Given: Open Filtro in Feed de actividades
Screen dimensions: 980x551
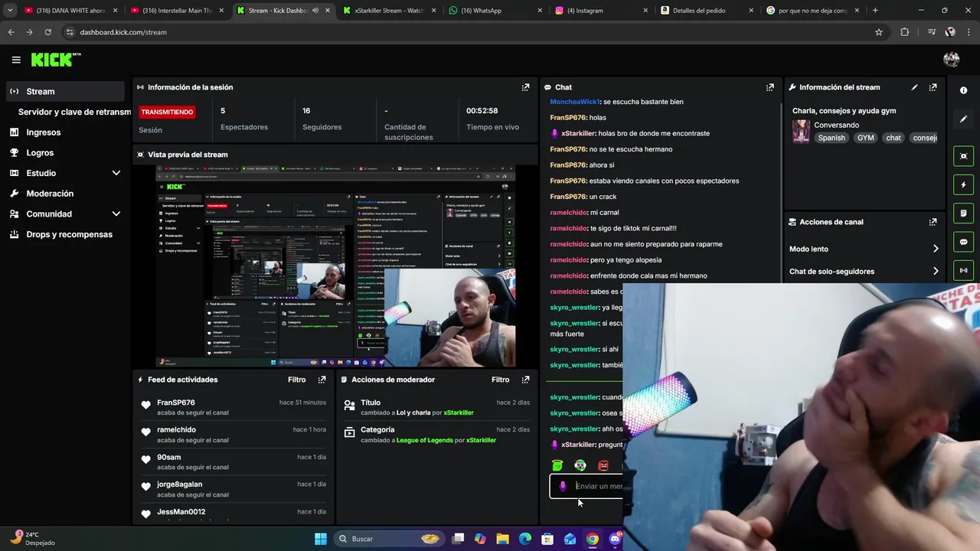Looking at the screenshot, I should coord(296,380).
